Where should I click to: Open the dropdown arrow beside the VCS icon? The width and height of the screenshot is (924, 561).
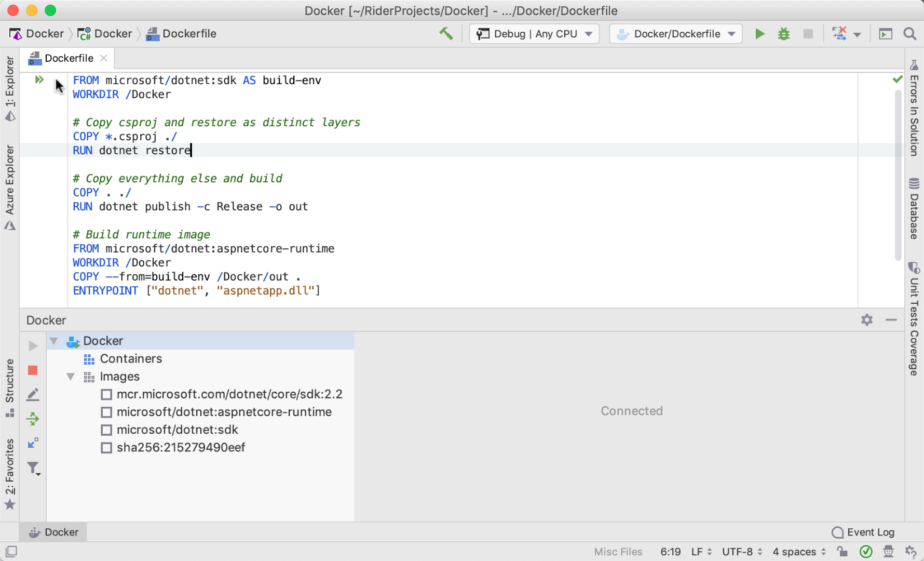click(857, 35)
